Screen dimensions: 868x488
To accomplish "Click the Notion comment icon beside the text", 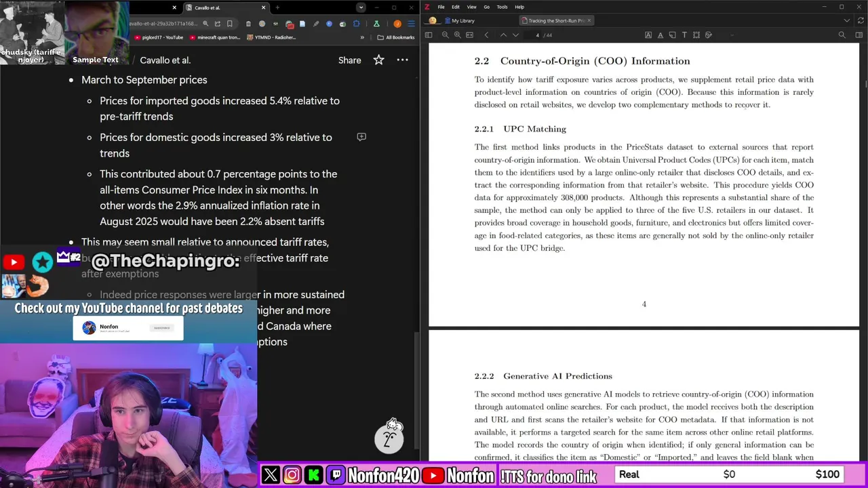I will coord(361,137).
